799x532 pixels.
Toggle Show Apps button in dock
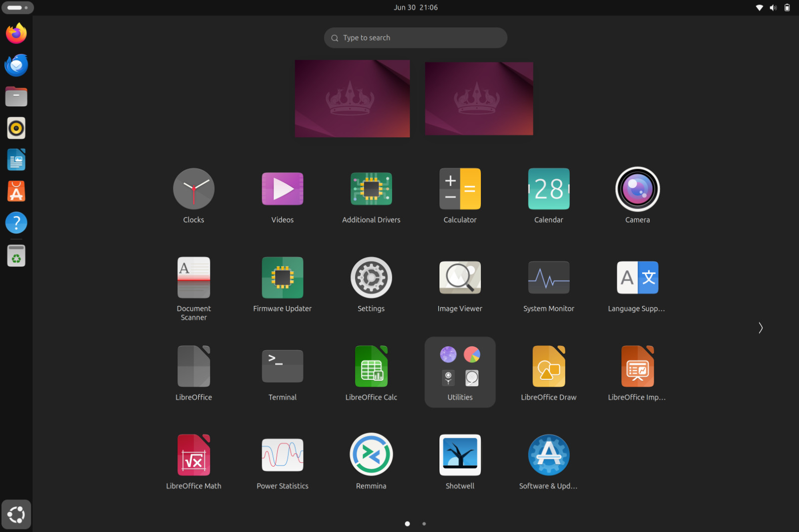(x=16, y=515)
